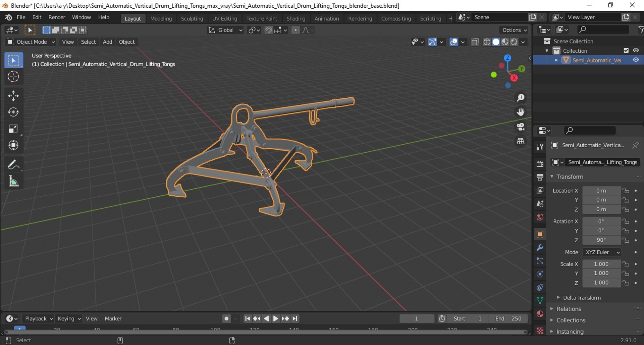Toggle Location X lock
This screenshot has width=644, height=345.
click(626, 191)
